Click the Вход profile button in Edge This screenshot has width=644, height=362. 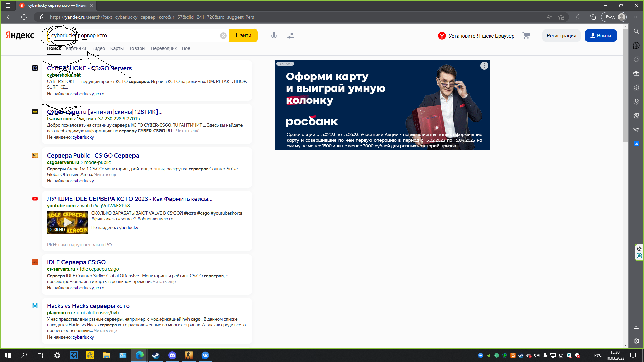point(614,17)
